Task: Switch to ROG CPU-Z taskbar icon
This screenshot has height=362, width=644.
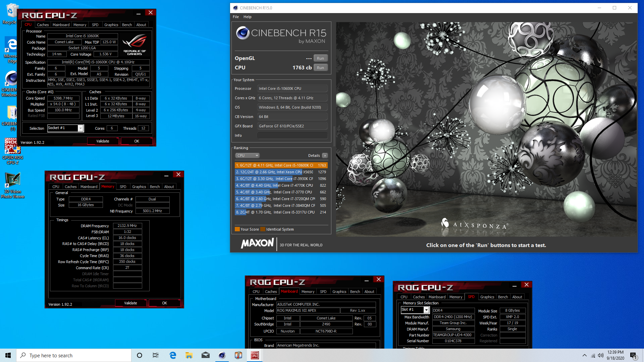Action: [x=255, y=355]
